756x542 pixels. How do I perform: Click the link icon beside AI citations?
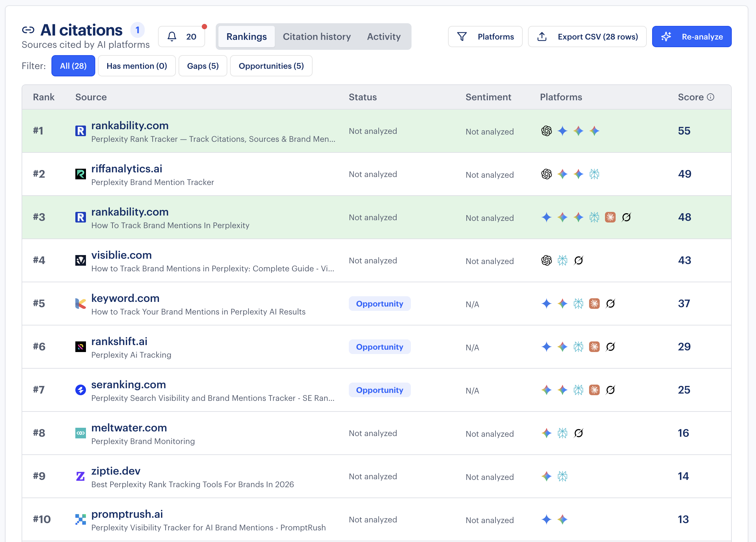(28, 30)
